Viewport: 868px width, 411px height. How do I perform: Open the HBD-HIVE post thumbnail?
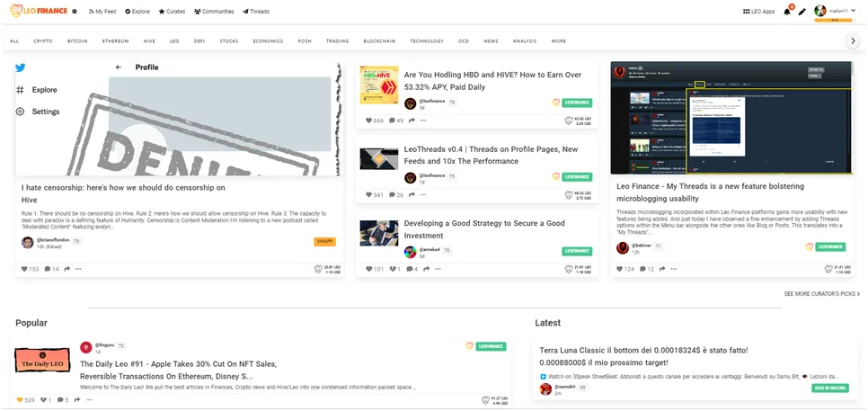coord(379,85)
